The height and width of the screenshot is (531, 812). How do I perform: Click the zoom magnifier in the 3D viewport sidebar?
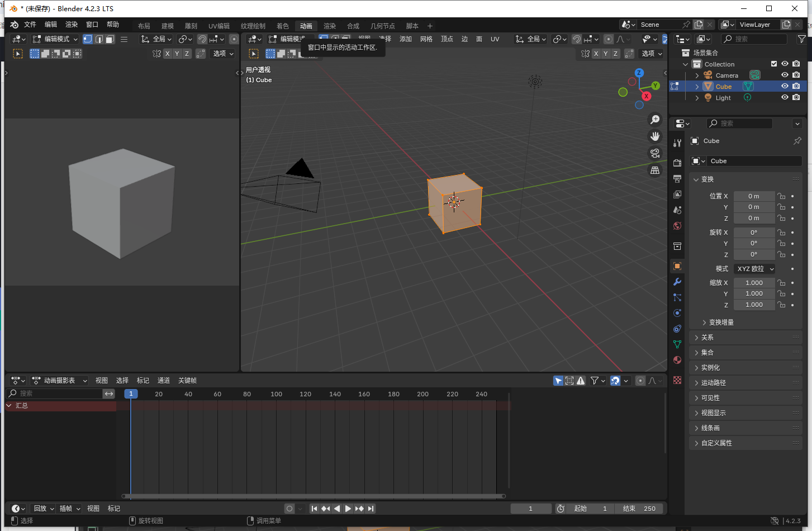coord(655,119)
